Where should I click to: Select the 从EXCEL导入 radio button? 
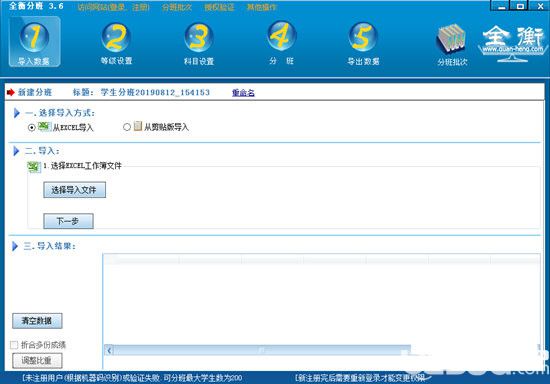(32, 127)
